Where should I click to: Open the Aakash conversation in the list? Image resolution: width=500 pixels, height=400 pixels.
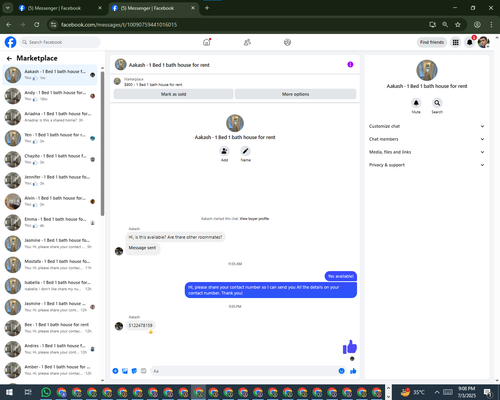point(50,75)
